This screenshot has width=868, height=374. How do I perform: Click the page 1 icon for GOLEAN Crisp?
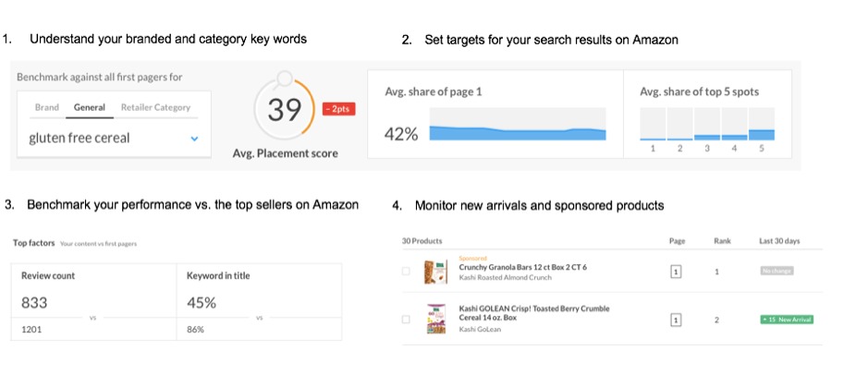[x=676, y=320]
